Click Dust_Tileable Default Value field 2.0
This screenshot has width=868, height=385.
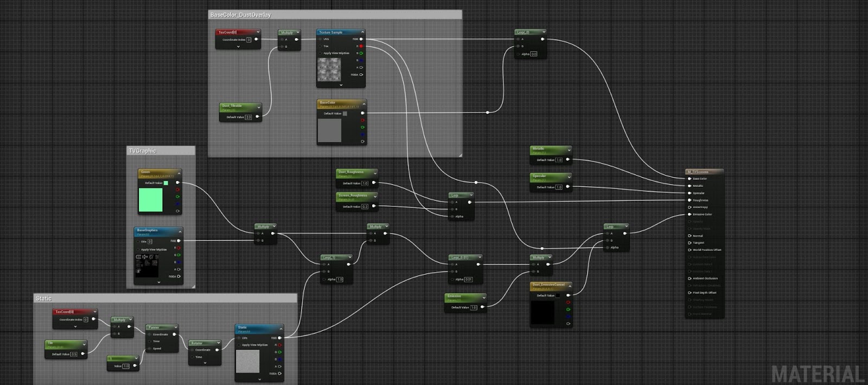click(x=248, y=117)
